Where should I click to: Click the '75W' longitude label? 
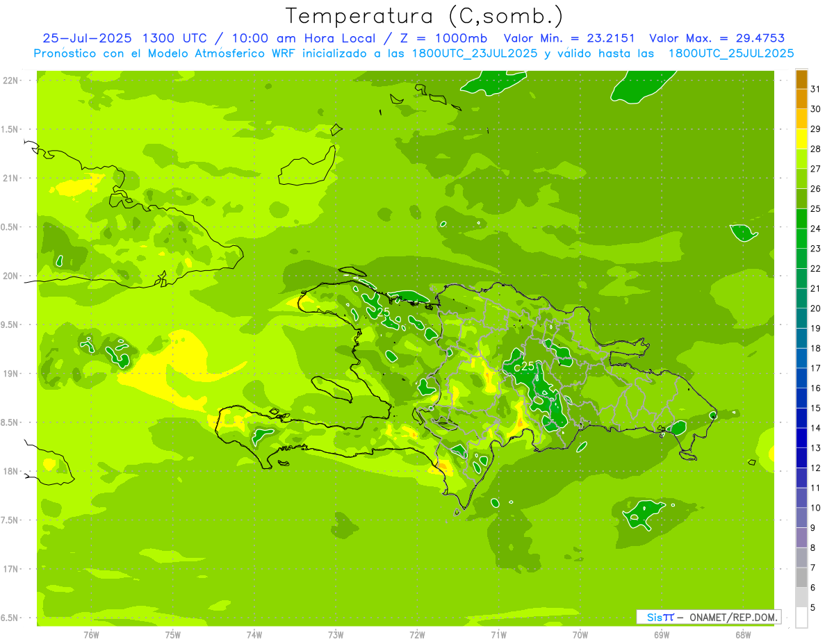pos(173,635)
